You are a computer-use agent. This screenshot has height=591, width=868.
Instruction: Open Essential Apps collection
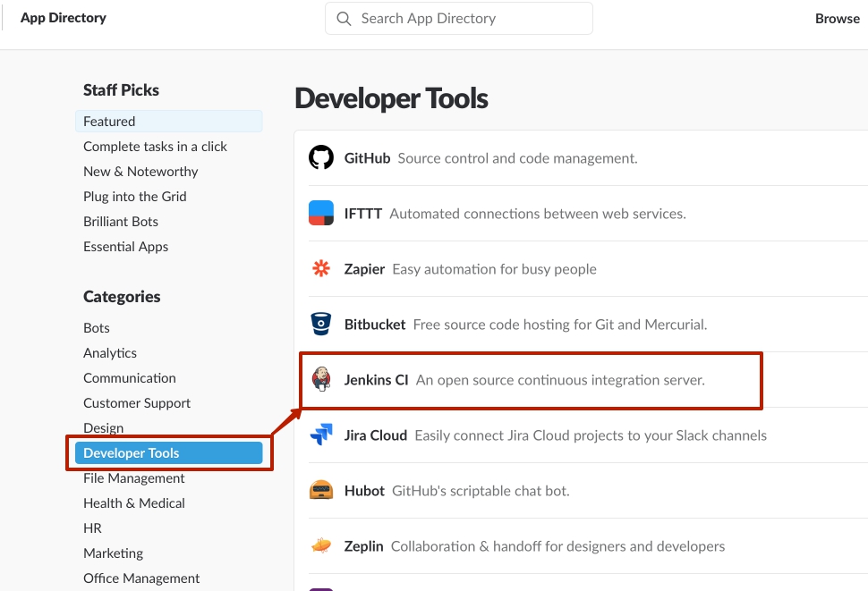point(125,247)
